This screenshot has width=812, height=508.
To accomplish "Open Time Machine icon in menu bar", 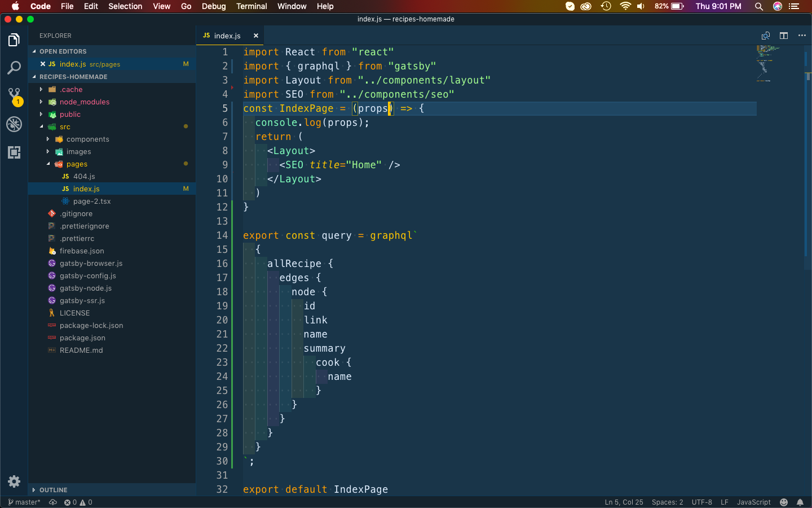I will [606, 6].
